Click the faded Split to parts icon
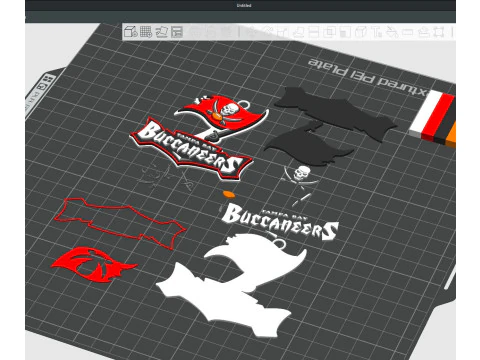Image resolution: width=480 pixels, height=360 pixels. (x=211, y=32)
